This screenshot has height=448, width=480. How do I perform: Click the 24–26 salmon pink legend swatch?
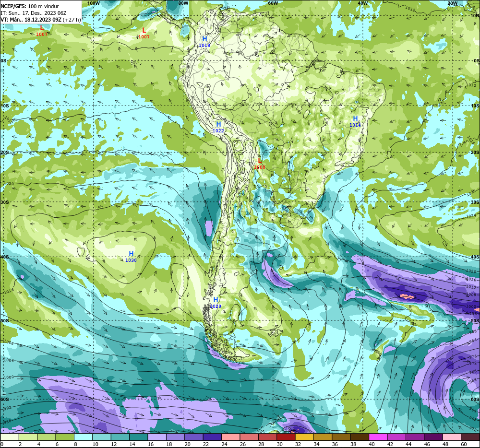pyautogui.click(x=230, y=437)
